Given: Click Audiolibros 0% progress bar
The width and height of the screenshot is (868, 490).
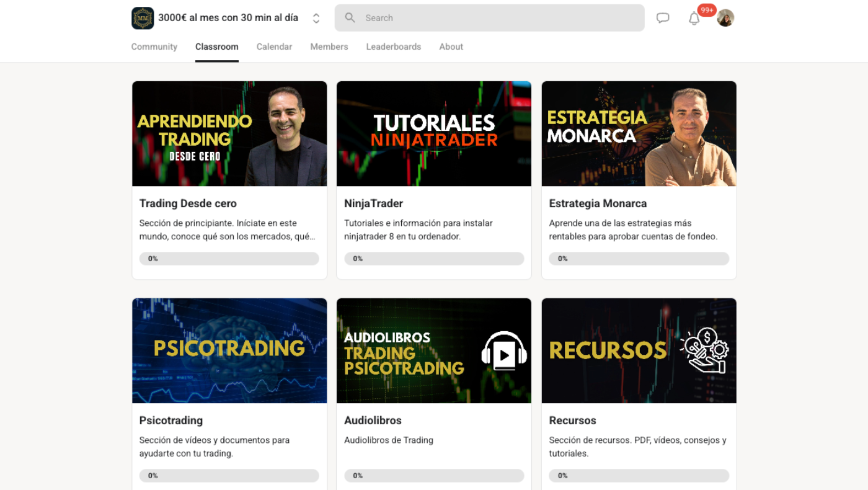Looking at the screenshot, I should click(x=434, y=476).
